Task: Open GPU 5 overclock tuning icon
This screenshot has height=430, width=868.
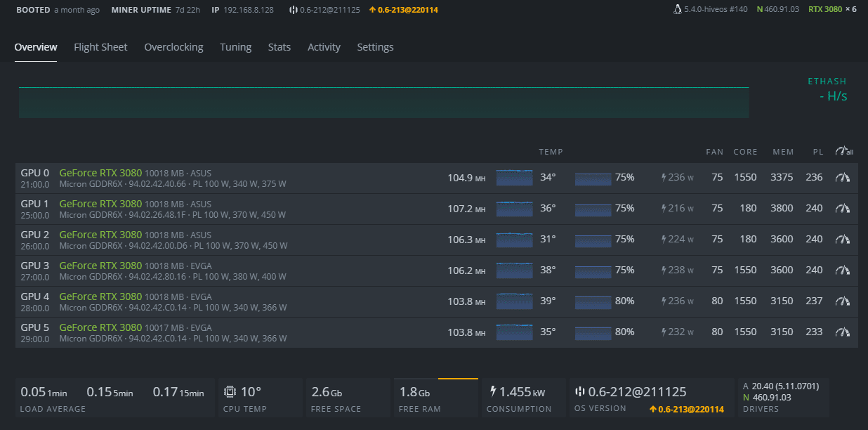Action: point(843,332)
